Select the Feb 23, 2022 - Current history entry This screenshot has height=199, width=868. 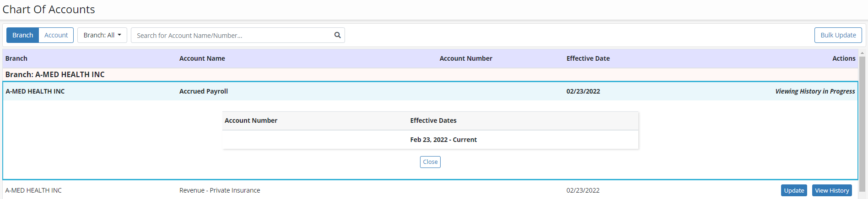pyautogui.click(x=443, y=140)
